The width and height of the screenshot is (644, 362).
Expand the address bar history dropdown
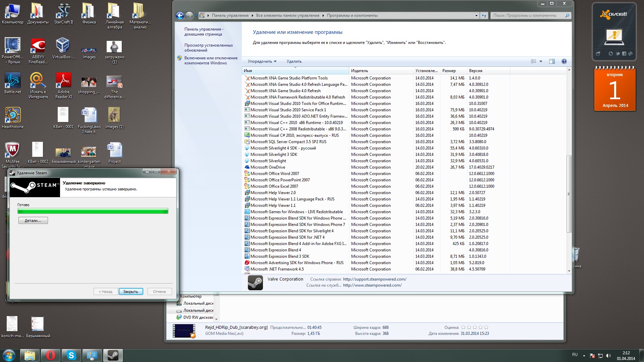coord(476,15)
